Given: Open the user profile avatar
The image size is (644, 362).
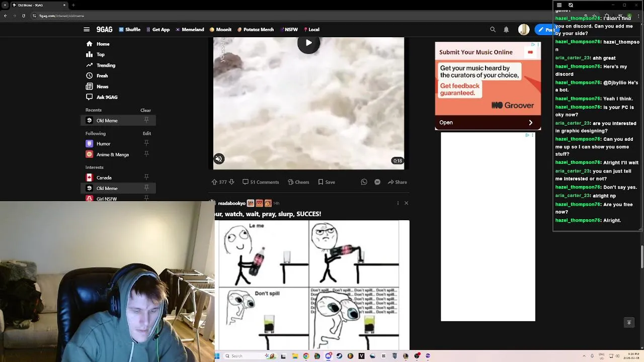Looking at the screenshot, I should coord(524,30).
